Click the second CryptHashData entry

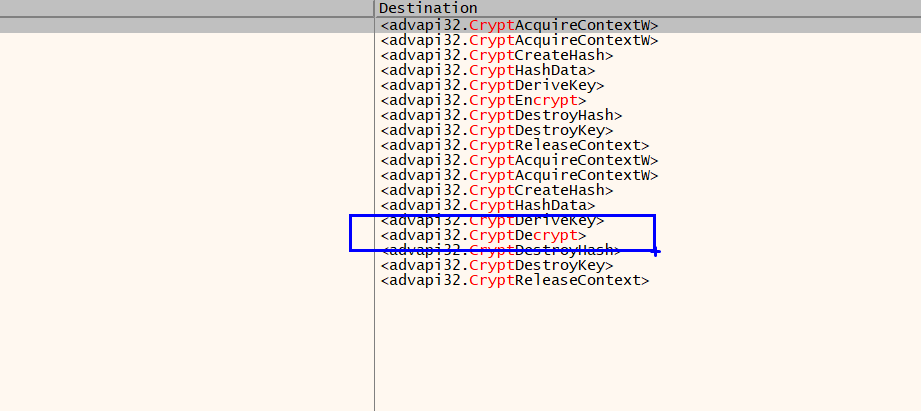coord(487,205)
